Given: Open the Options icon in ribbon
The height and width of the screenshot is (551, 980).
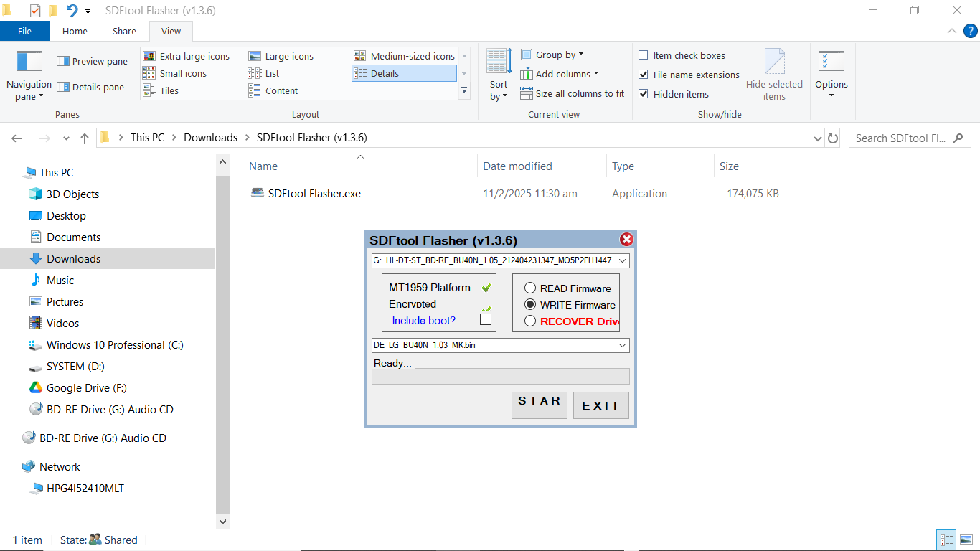Looking at the screenshot, I should click(x=831, y=62).
